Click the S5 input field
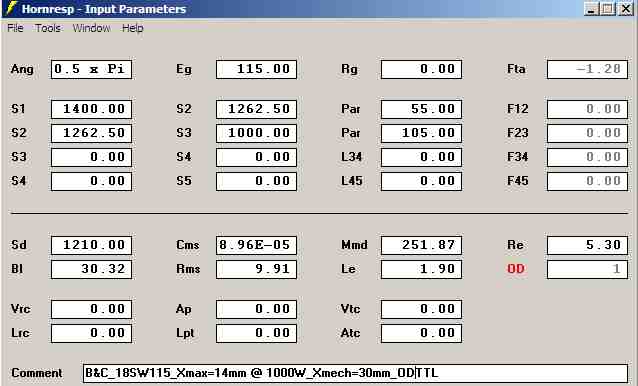Viewport: 638px width, 386px height. tap(257, 181)
